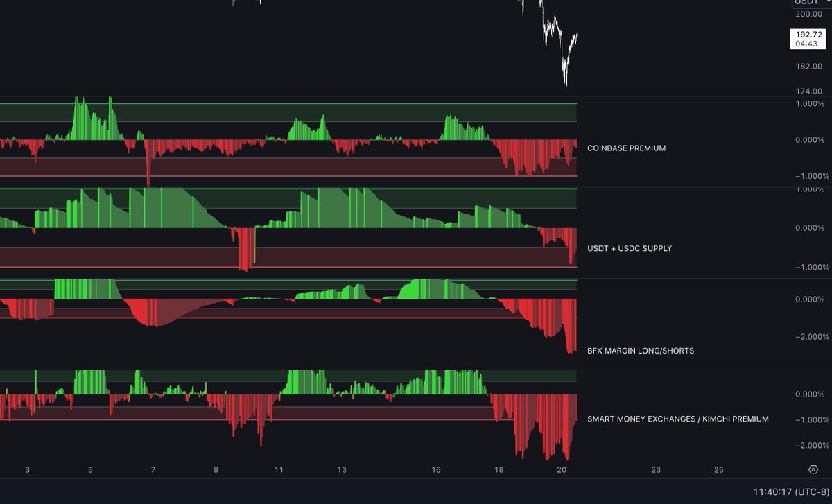Select the COINBASE PREMIUM indicator label
The width and height of the screenshot is (832, 504).
(626, 148)
